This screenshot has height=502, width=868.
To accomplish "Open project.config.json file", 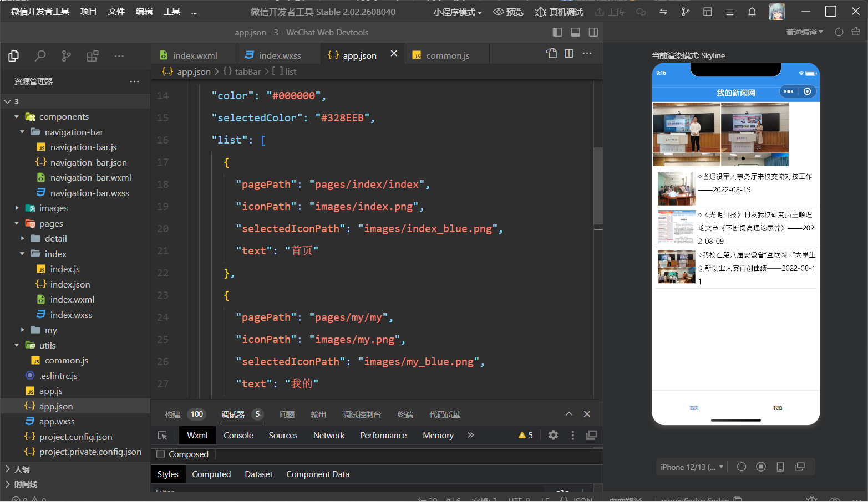I will click(x=75, y=437).
